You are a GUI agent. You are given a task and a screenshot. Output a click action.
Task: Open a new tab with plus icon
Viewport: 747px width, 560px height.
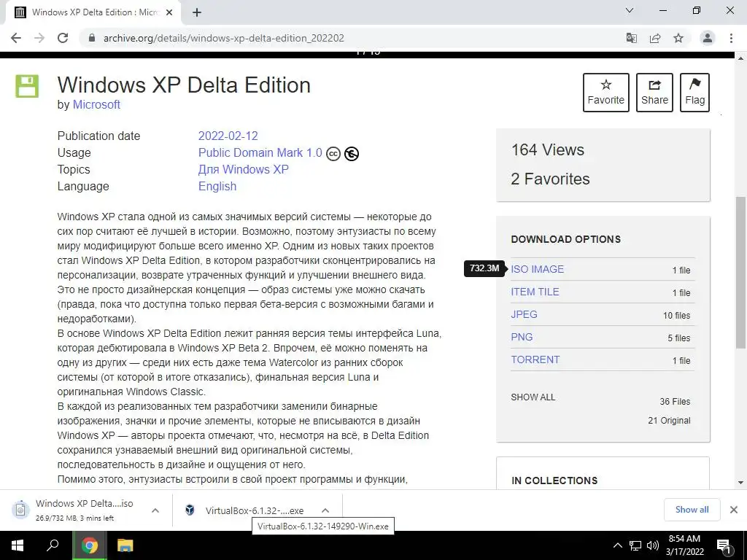click(197, 13)
